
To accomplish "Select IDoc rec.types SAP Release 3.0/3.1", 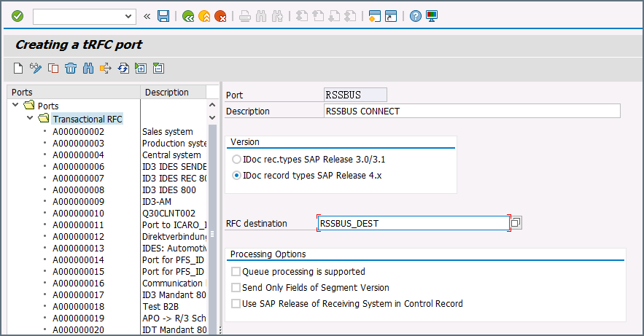I will click(236, 159).
